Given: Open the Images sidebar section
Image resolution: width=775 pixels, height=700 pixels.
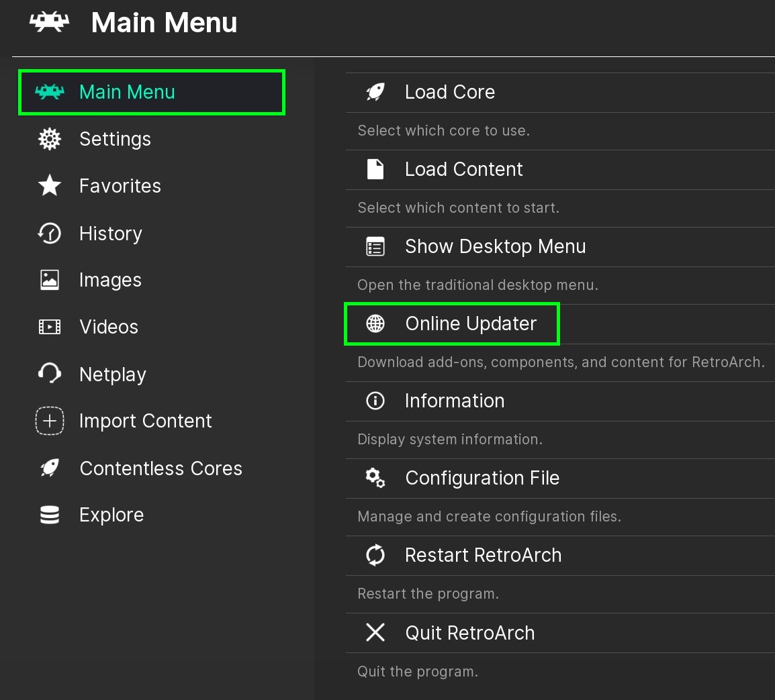Looking at the screenshot, I should tap(110, 280).
